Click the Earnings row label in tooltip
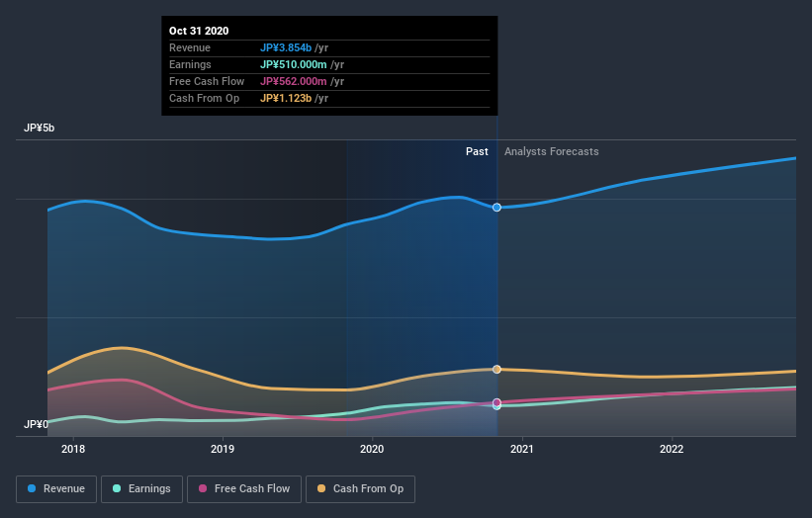This screenshot has height=518, width=812. 190,64
